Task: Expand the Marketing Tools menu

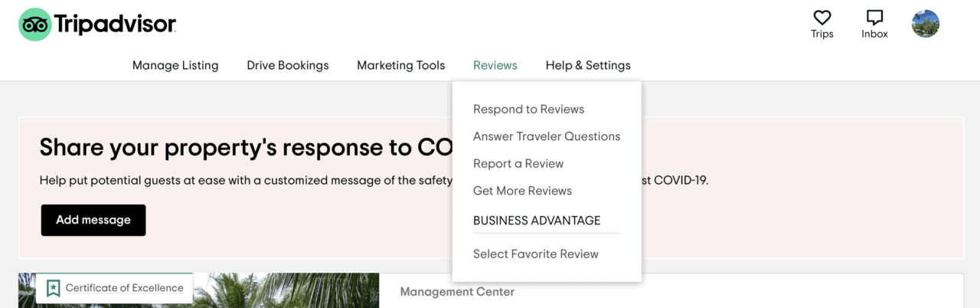Action: tap(400, 65)
